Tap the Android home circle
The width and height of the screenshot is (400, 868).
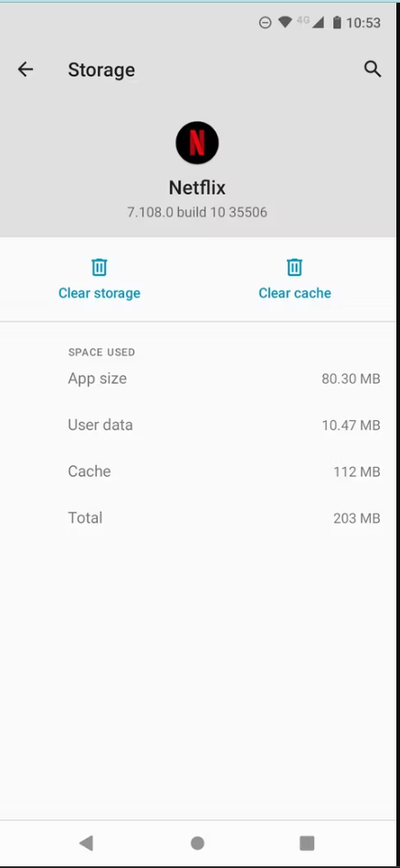[197, 843]
